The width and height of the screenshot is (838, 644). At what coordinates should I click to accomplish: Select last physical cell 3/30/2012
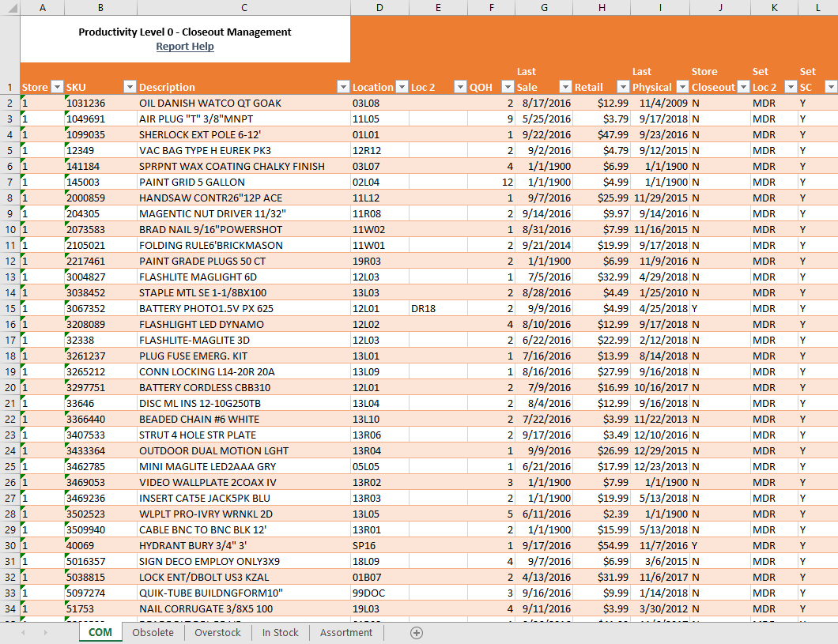661,608
